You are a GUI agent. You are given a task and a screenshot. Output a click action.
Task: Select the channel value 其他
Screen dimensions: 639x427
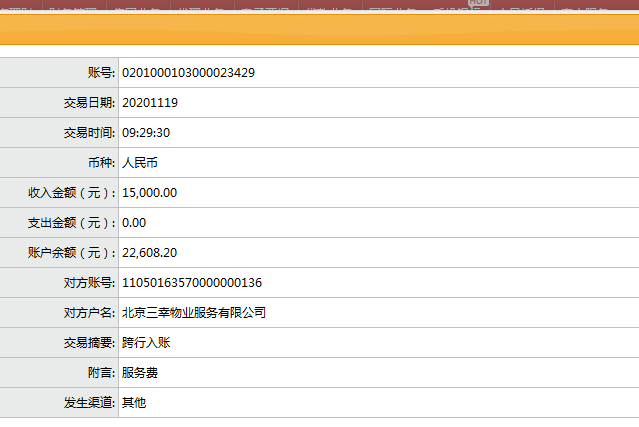coord(134,403)
